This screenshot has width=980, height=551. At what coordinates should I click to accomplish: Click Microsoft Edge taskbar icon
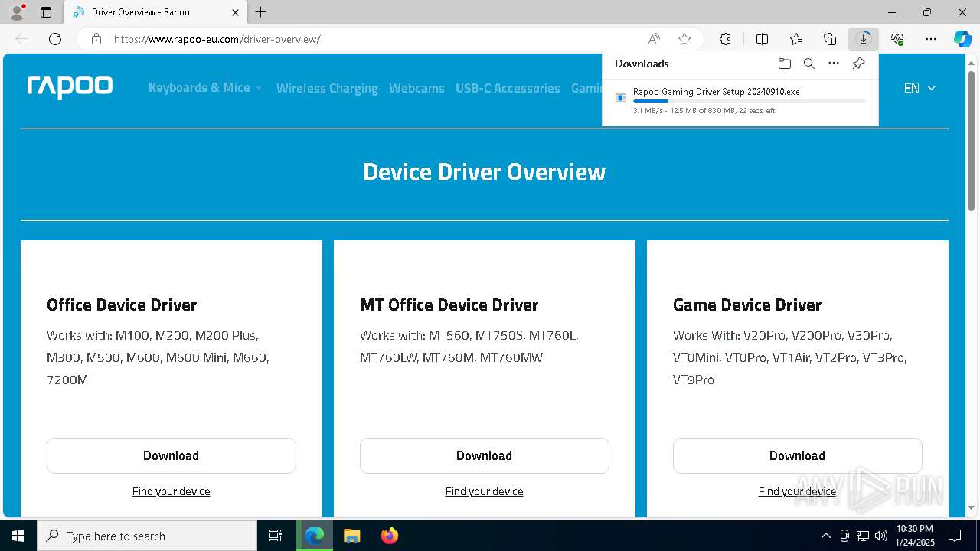[x=315, y=536]
